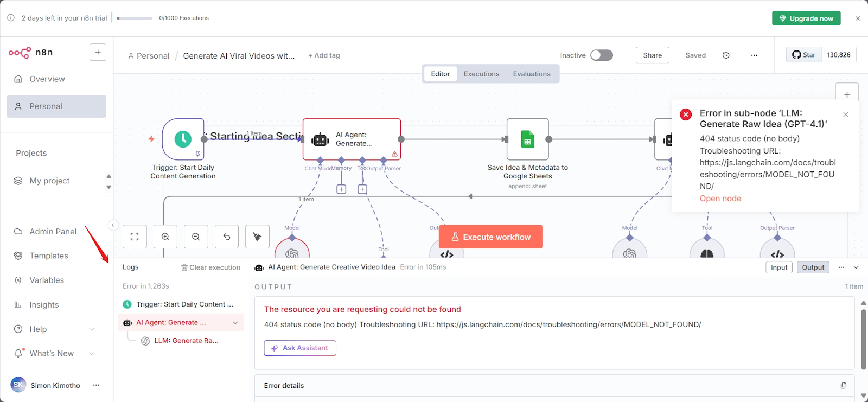The width and height of the screenshot is (868, 402).
Task: Collapse the AI Agent log entry
Action: (x=235, y=323)
